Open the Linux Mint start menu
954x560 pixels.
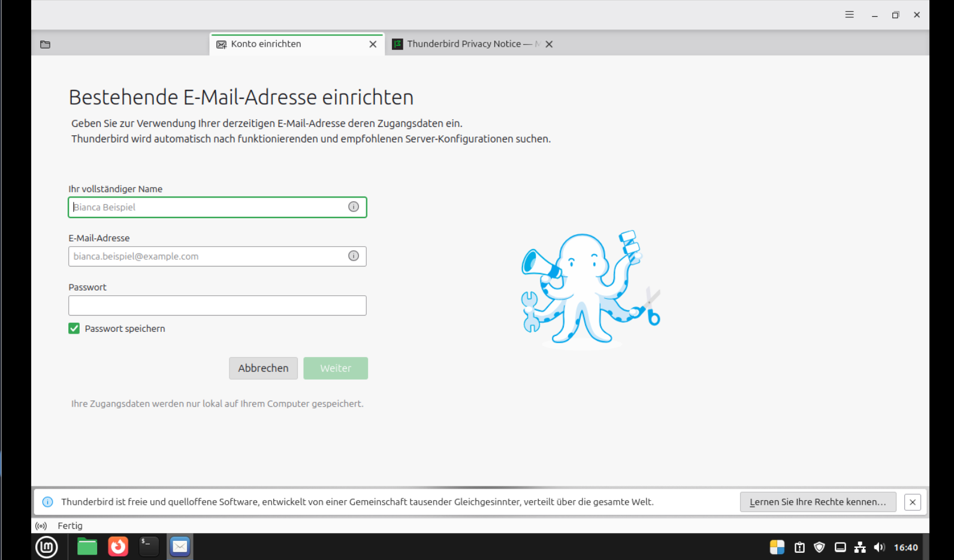click(47, 547)
